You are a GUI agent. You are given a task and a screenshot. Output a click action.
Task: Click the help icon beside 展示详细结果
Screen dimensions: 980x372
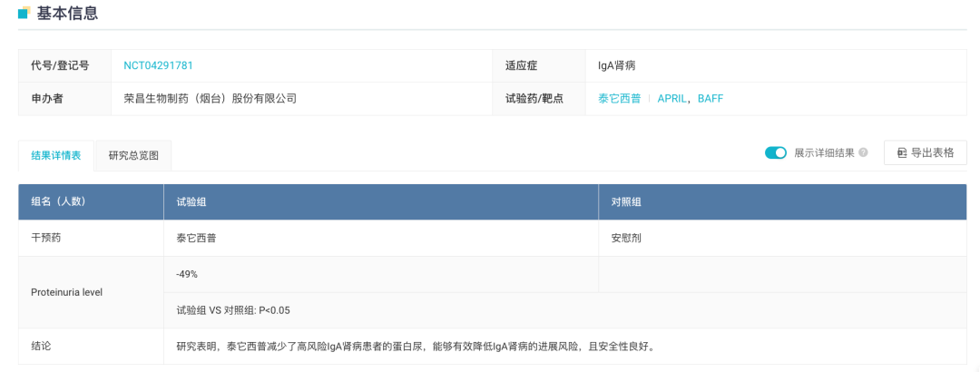(863, 152)
